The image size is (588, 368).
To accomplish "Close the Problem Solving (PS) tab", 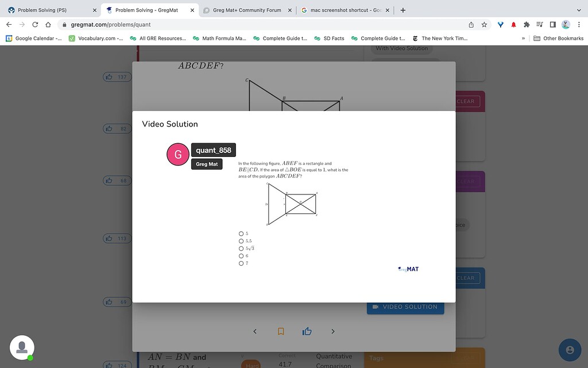I will (x=95, y=10).
